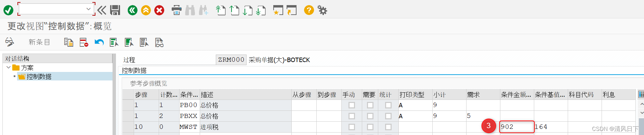This screenshot has width=644, height=135.
Task: Click the green Enter checkmark icon
Action: (9, 10)
